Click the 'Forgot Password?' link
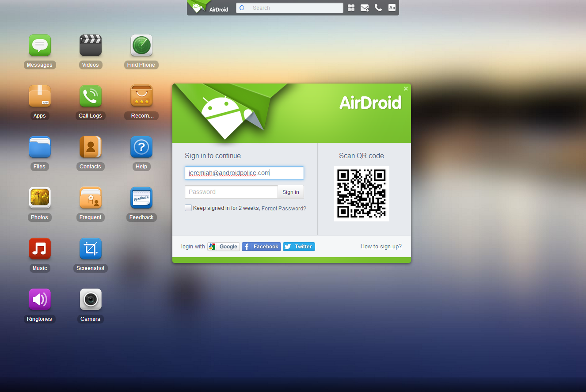Screen dimensions: 586x392 click(x=283, y=208)
